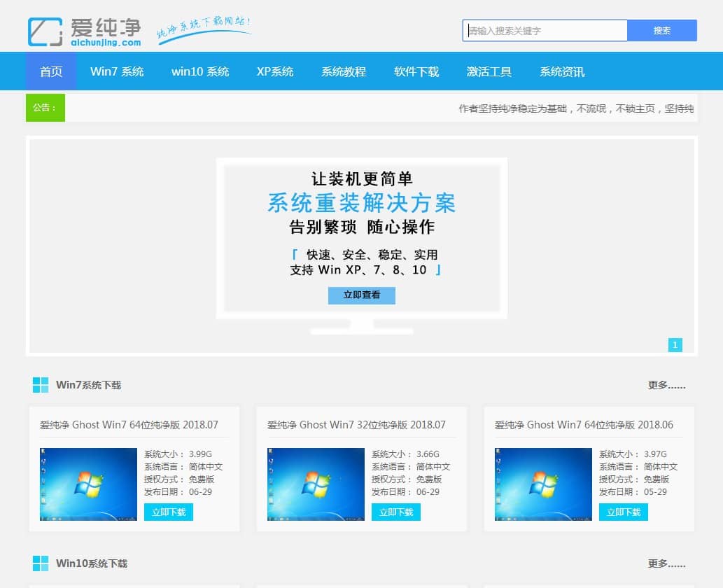Select the 首页 home tab
723x588 pixels.
(x=50, y=71)
